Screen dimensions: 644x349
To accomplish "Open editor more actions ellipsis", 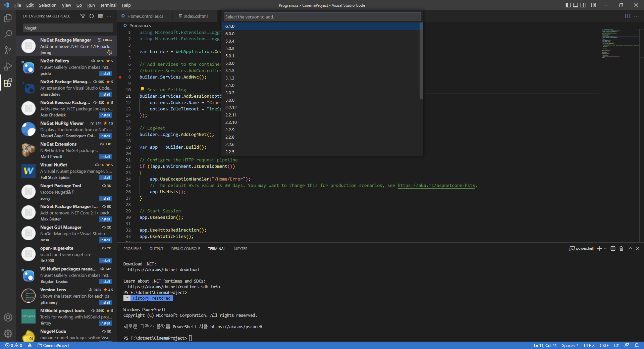I will (x=636, y=16).
